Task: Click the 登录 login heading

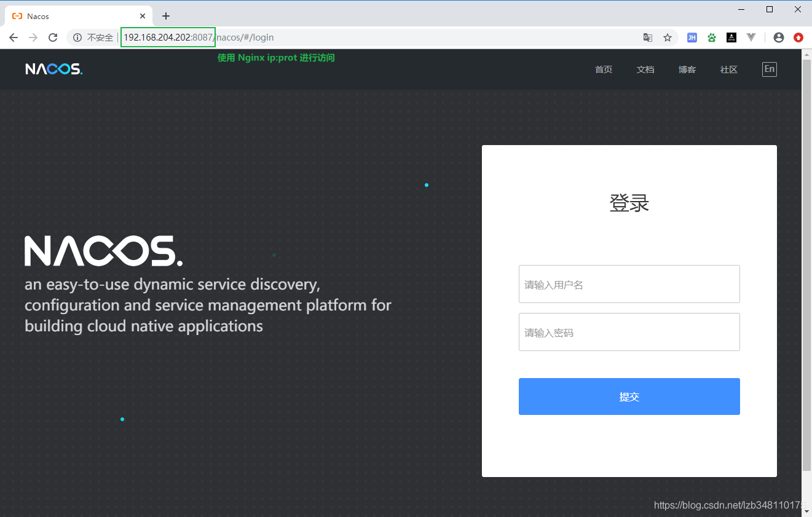Action: (x=629, y=203)
